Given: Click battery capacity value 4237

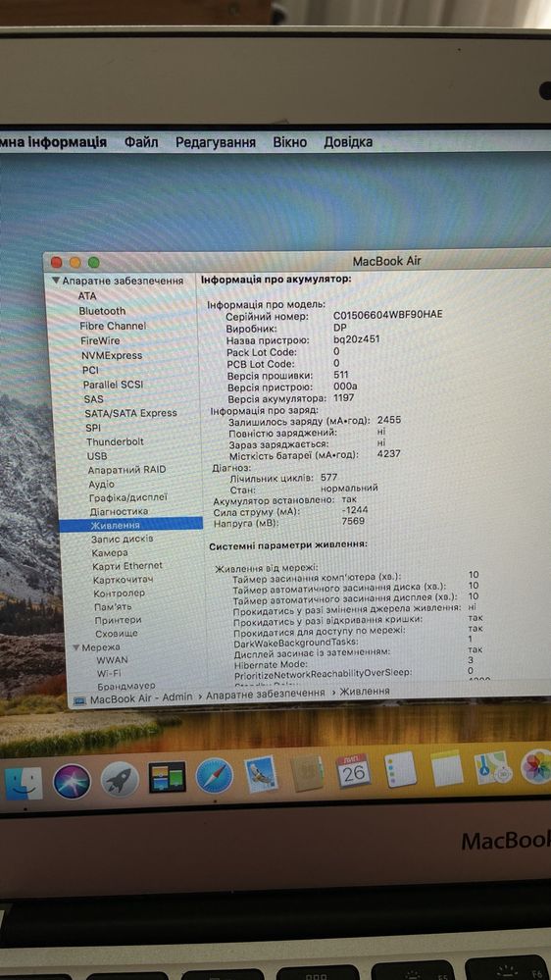Looking at the screenshot, I should point(388,454).
